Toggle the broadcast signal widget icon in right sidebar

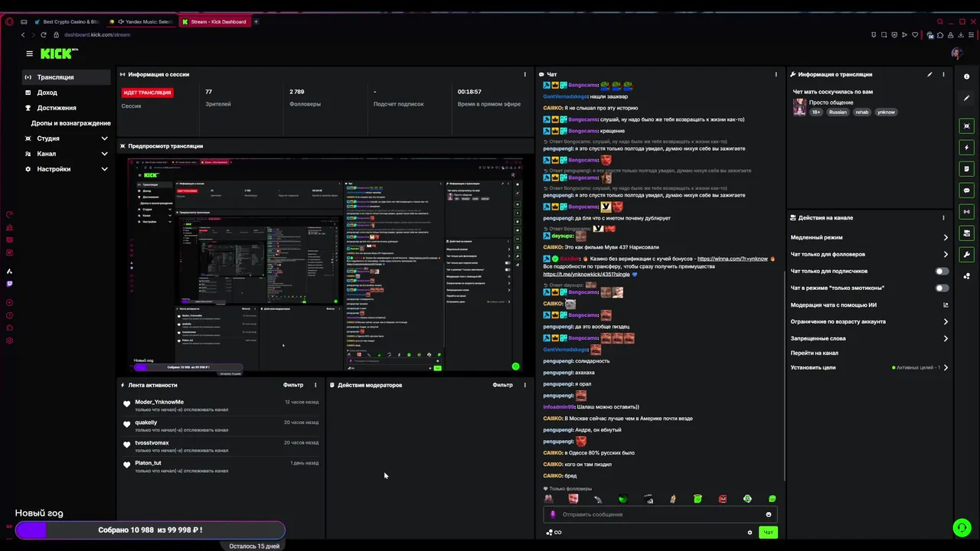(966, 212)
